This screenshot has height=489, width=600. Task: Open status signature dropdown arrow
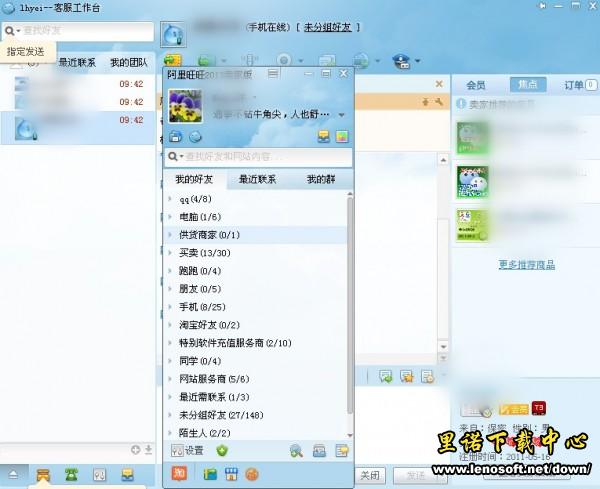341,115
